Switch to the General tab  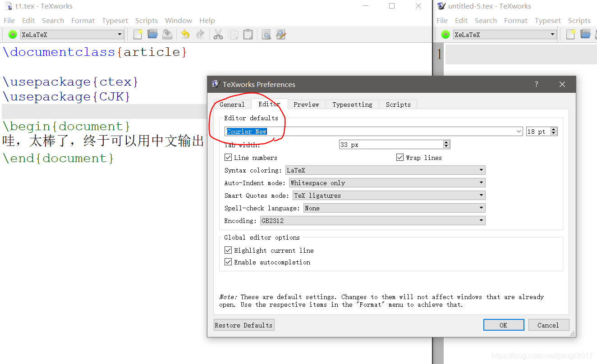232,105
